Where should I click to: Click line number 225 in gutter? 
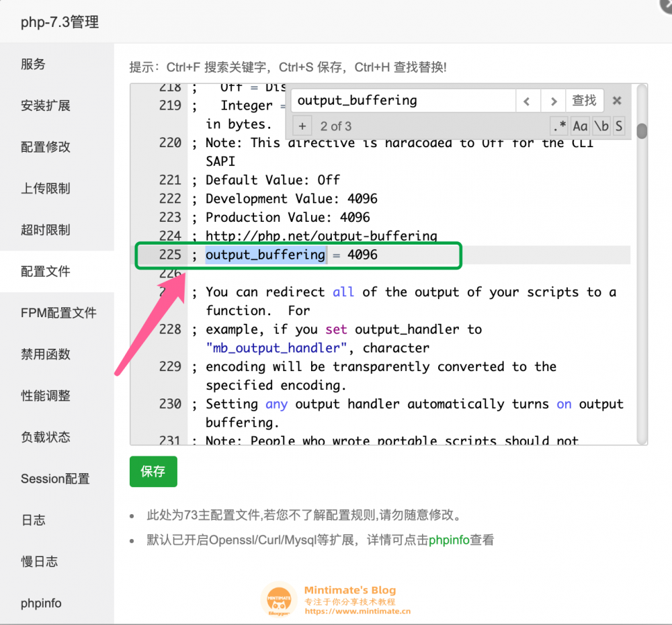tap(170, 255)
